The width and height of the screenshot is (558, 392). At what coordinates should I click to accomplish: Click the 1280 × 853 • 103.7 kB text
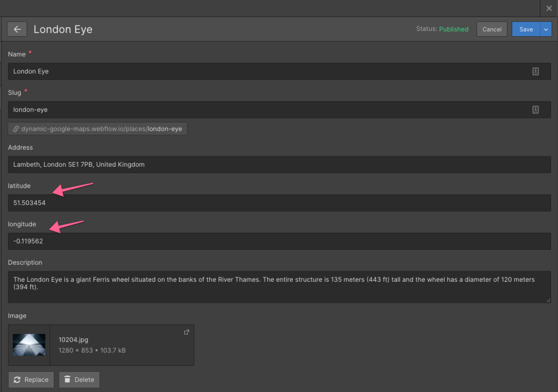coord(92,350)
